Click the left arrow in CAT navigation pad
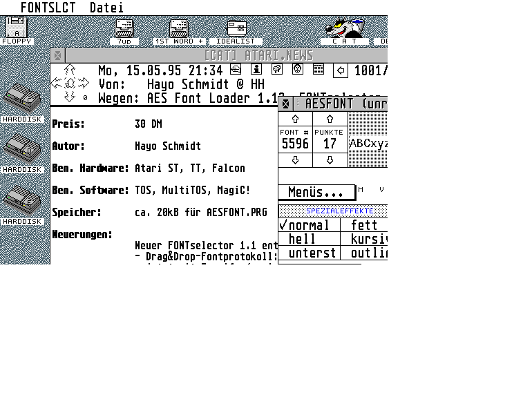Image resolution: width=532 pixels, height=406 pixels. pyautogui.click(x=57, y=83)
